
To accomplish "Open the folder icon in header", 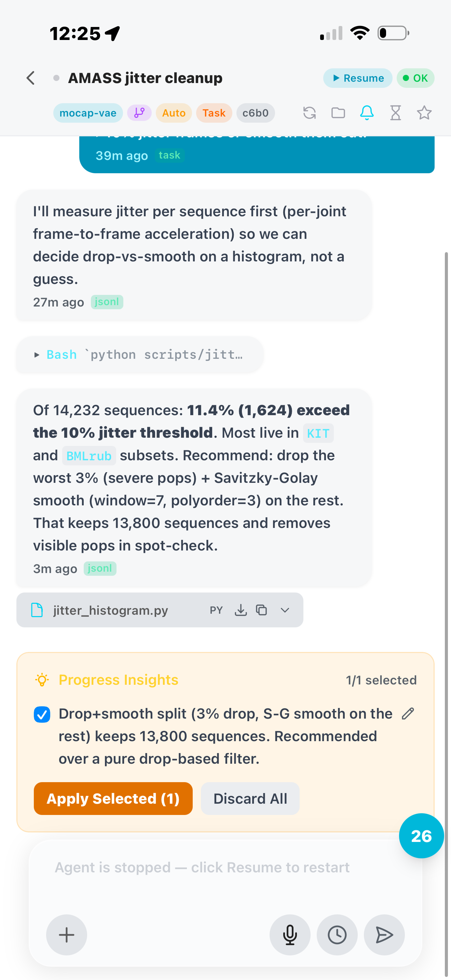I will pyautogui.click(x=338, y=113).
